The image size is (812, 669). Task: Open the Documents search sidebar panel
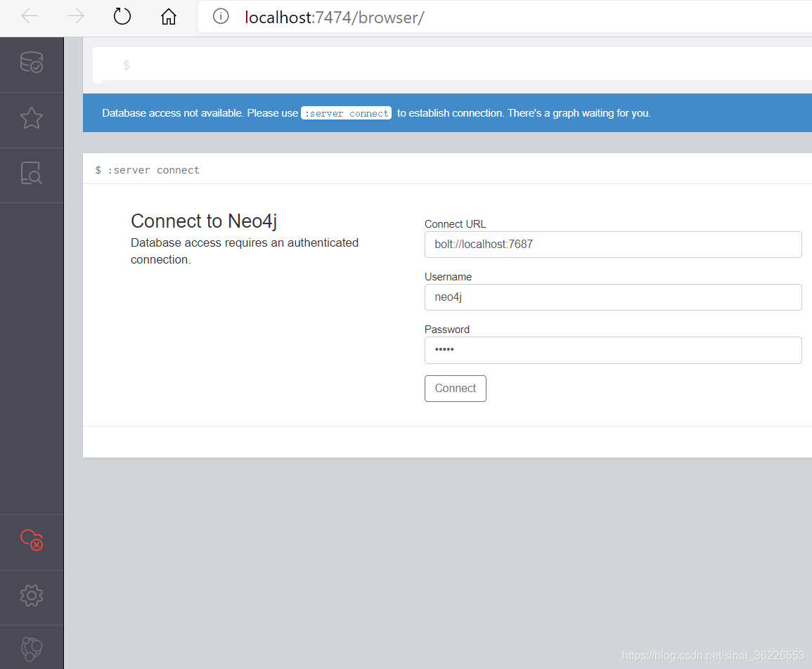point(32,173)
